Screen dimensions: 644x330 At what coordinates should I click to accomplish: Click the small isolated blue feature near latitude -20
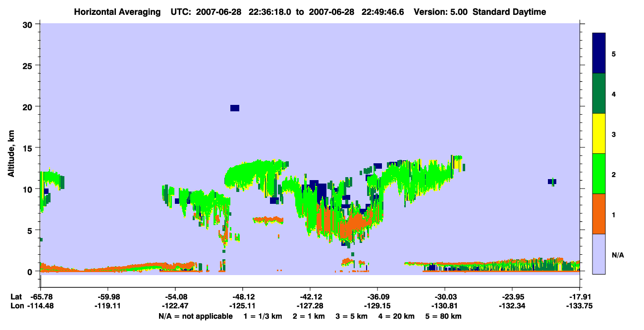552,182
